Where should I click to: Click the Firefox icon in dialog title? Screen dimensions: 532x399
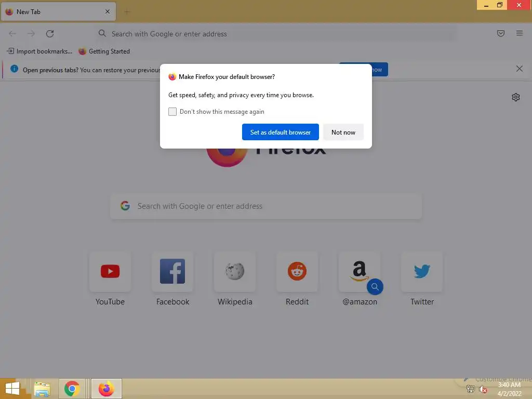click(172, 77)
